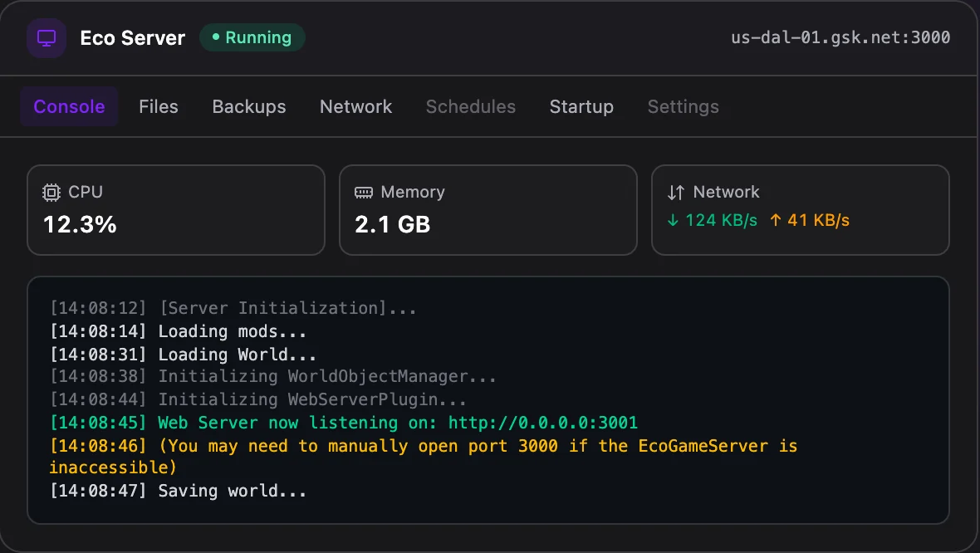Click the http://0.0.0.0:3001 URL in console
This screenshot has height=553, width=980.
point(543,423)
